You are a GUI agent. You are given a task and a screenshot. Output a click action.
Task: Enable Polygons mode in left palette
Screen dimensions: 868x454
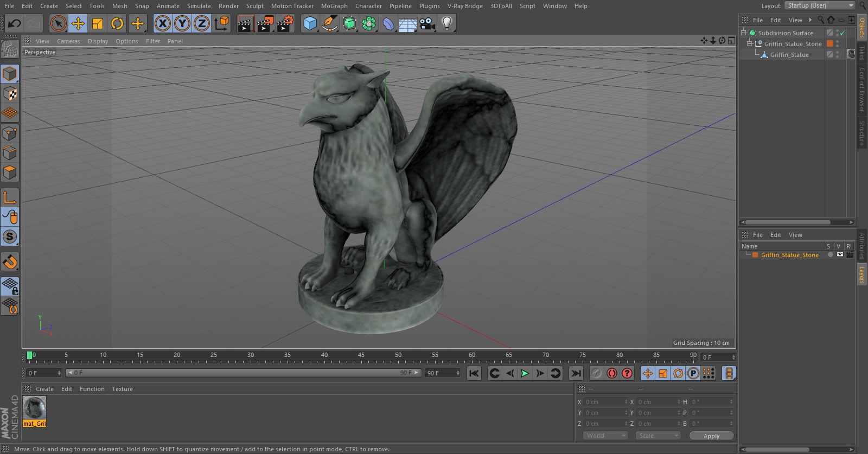[x=10, y=172]
